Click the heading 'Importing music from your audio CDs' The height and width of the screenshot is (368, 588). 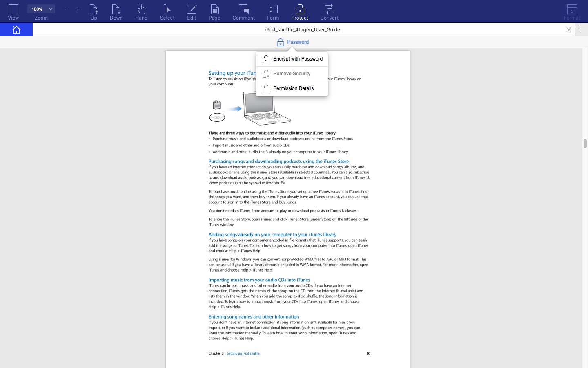[x=259, y=280]
